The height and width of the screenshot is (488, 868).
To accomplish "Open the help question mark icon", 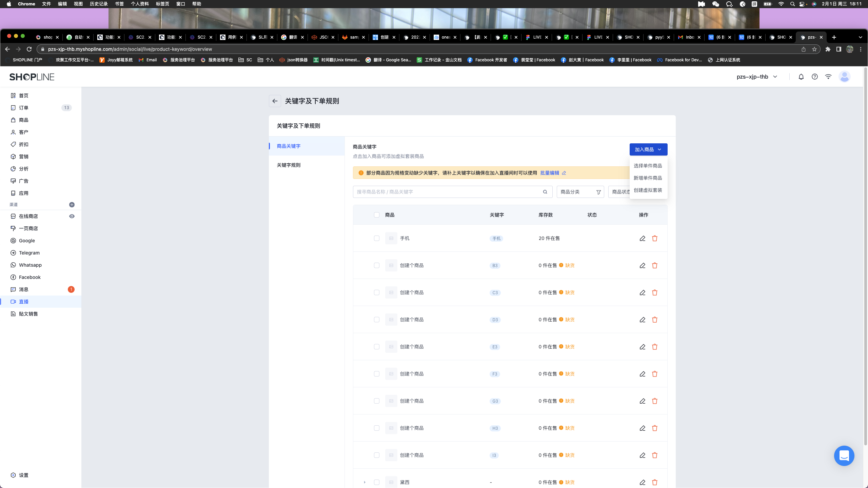I will 814,77.
